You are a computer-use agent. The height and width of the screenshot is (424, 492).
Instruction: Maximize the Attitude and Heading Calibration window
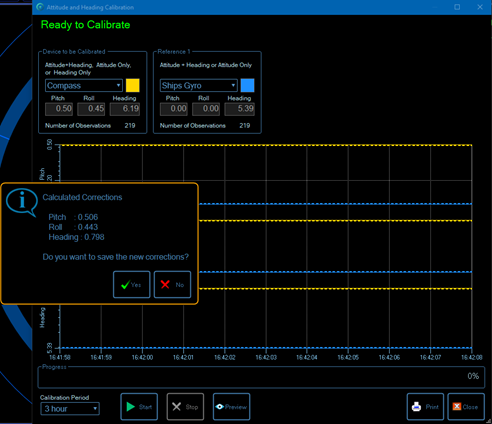457,7
